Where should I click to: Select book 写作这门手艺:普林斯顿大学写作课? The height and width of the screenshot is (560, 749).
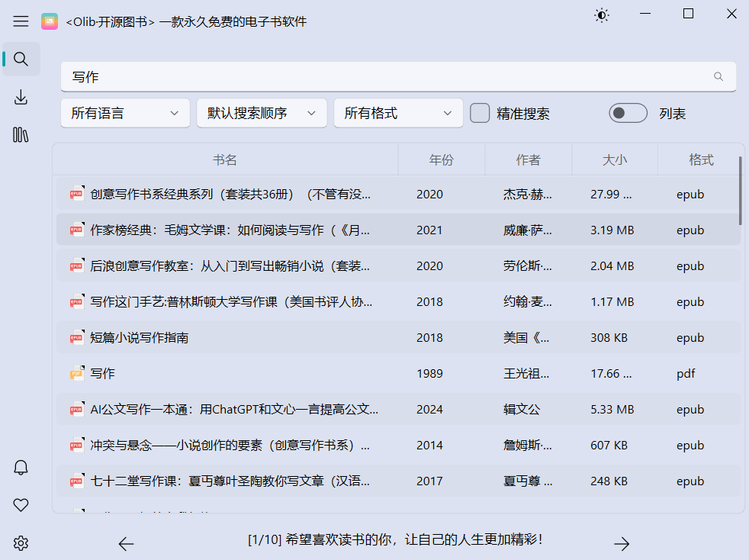[x=231, y=301]
